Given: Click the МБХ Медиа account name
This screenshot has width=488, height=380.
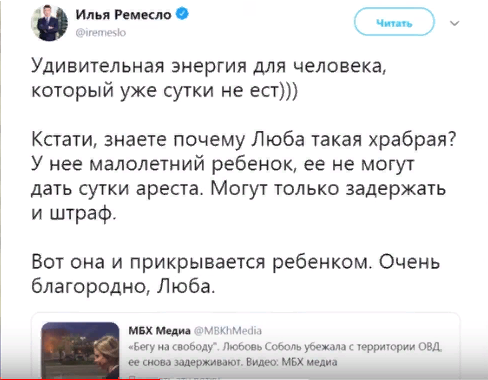Looking at the screenshot, I should 159,331.
